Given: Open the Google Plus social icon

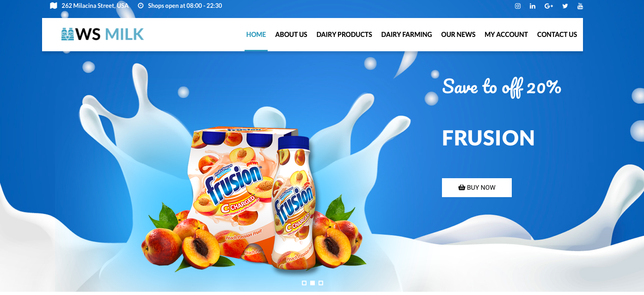Looking at the screenshot, I should coord(549,6).
